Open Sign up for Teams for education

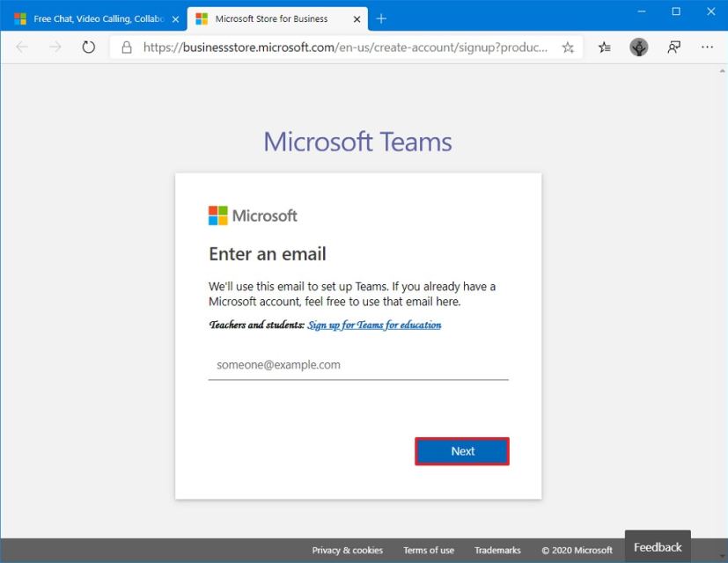(376, 325)
